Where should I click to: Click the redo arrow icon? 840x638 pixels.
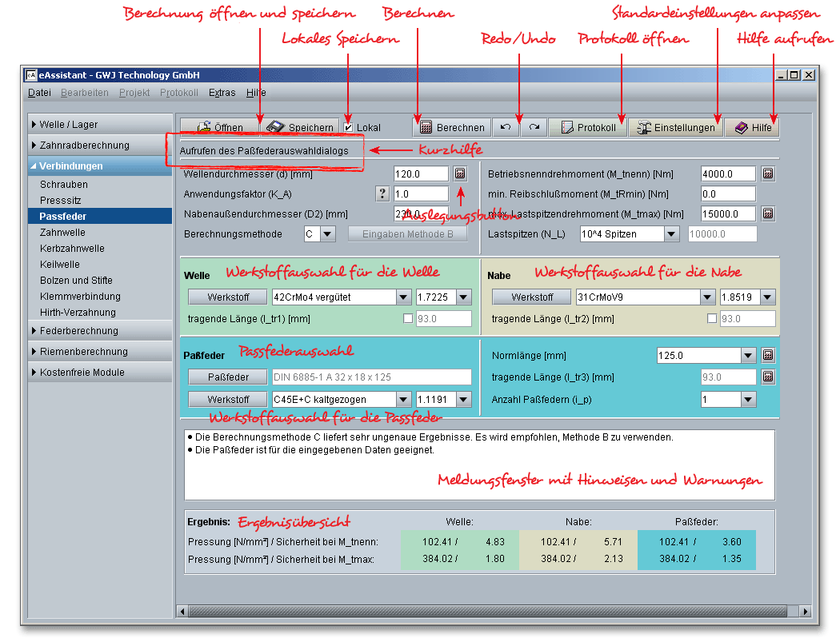pyautogui.click(x=534, y=127)
